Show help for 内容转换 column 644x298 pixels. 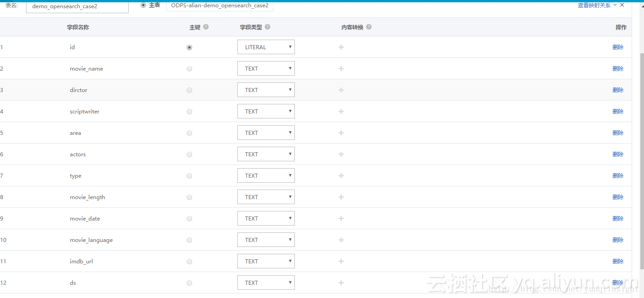click(369, 27)
